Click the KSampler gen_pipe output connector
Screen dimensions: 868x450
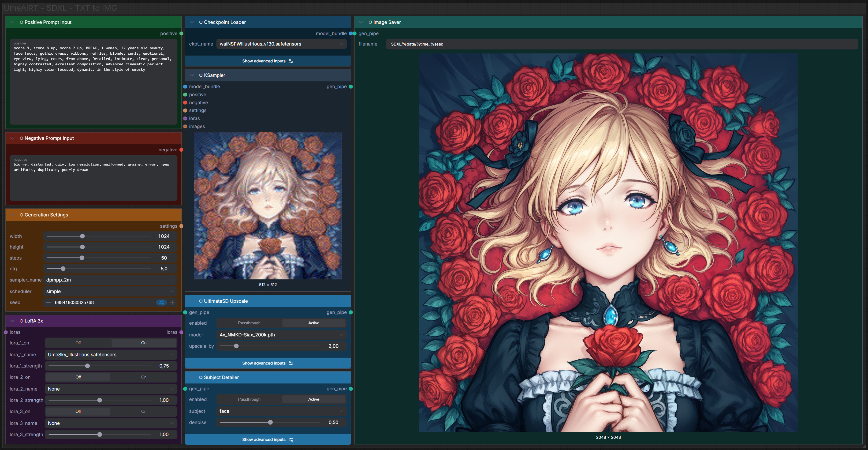pyautogui.click(x=351, y=87)
